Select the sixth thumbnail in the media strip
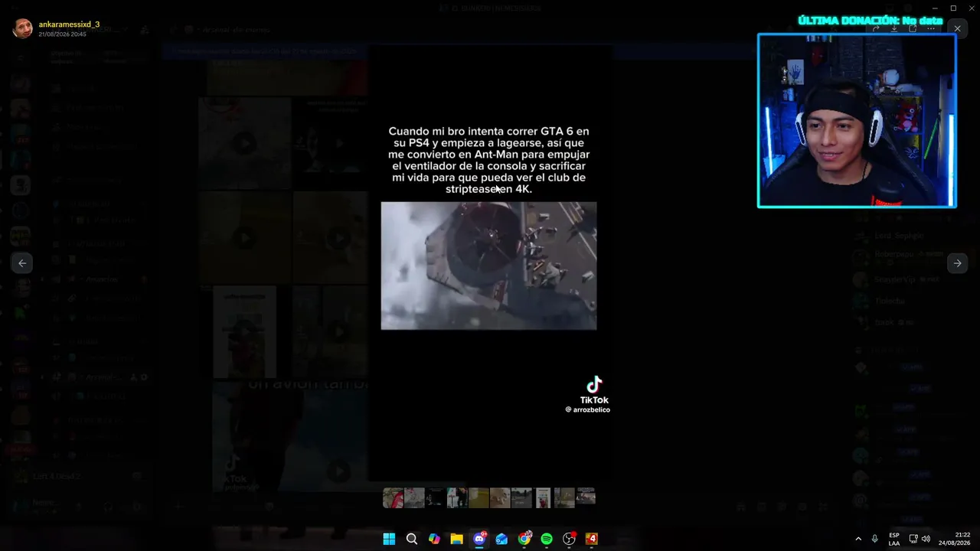Screen dimensions: 980x551 (500, 497)
